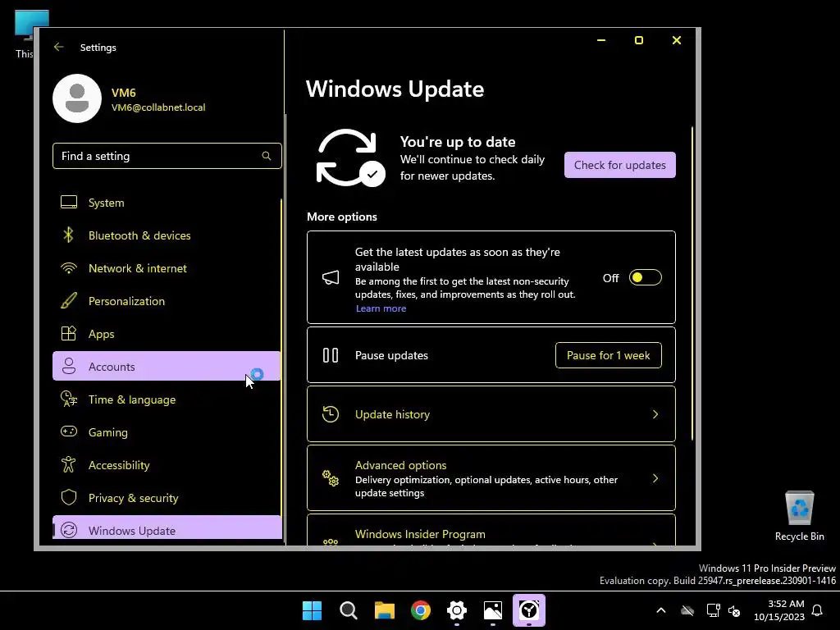Click the Find a setting search box
The width and height of the screenshot is (840, 630).
167,156
